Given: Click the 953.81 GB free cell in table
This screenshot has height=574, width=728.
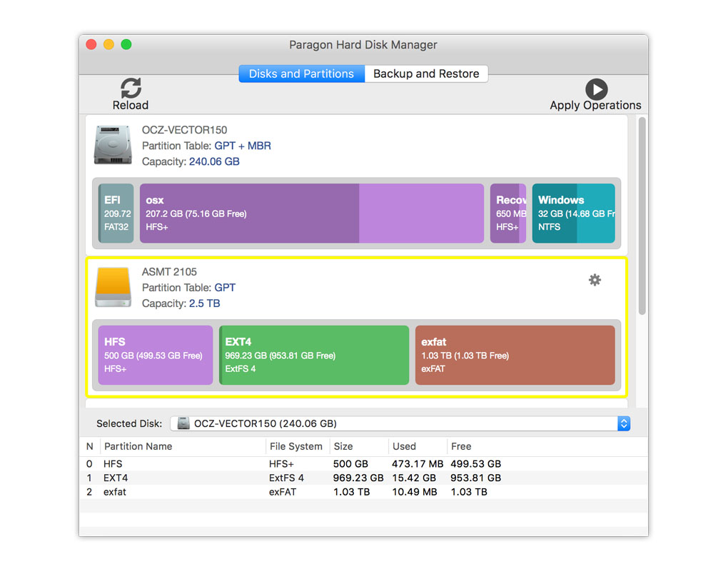Looking at the screenshot, I should (x=476, y=478).
